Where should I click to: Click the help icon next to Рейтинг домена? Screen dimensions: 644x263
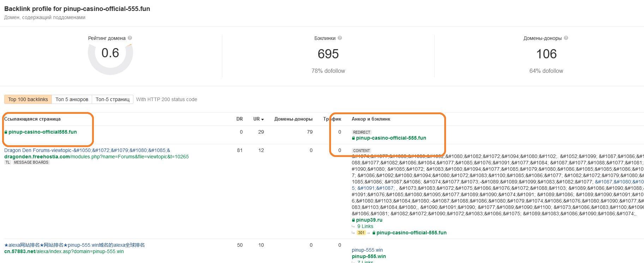pos(130,38)
